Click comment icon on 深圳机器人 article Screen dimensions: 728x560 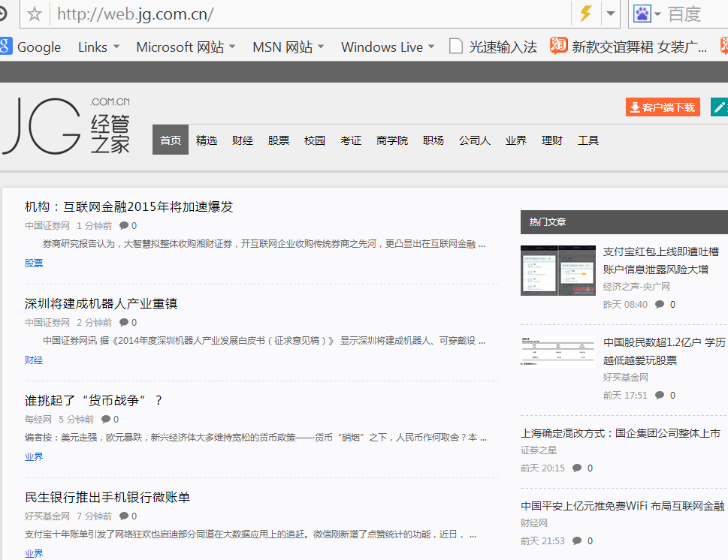tap(124, 323)
